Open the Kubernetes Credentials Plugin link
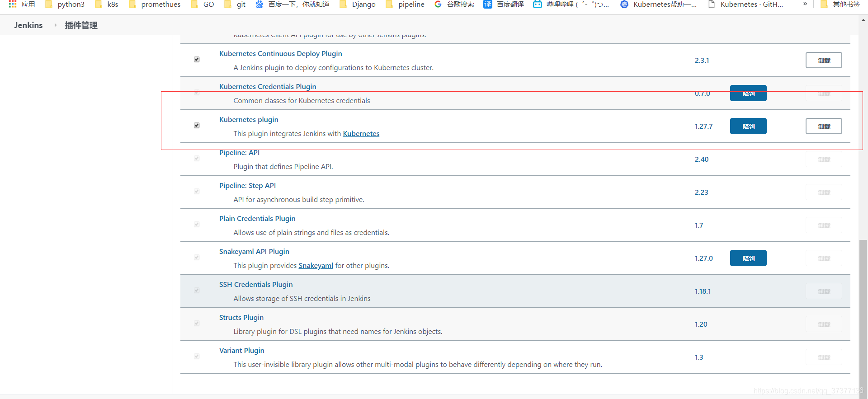 point(268,87)
